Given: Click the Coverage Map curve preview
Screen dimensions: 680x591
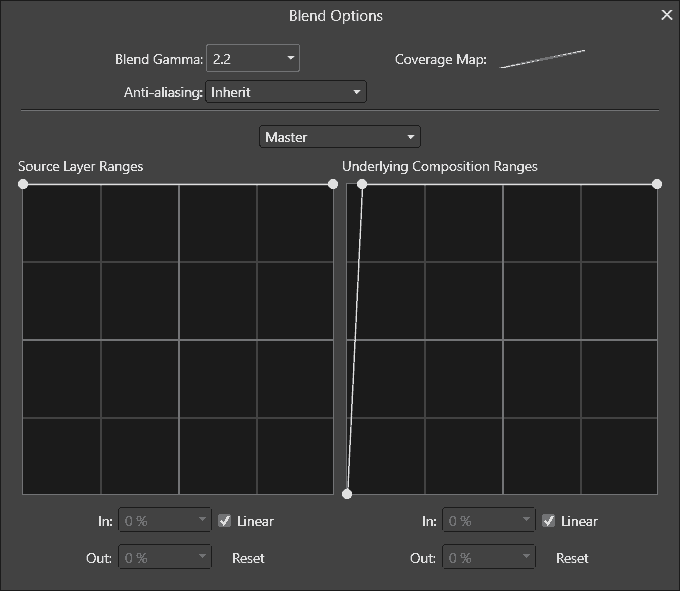Looking at the screenshot, I should pyautogui.click(x=542, y=59).
